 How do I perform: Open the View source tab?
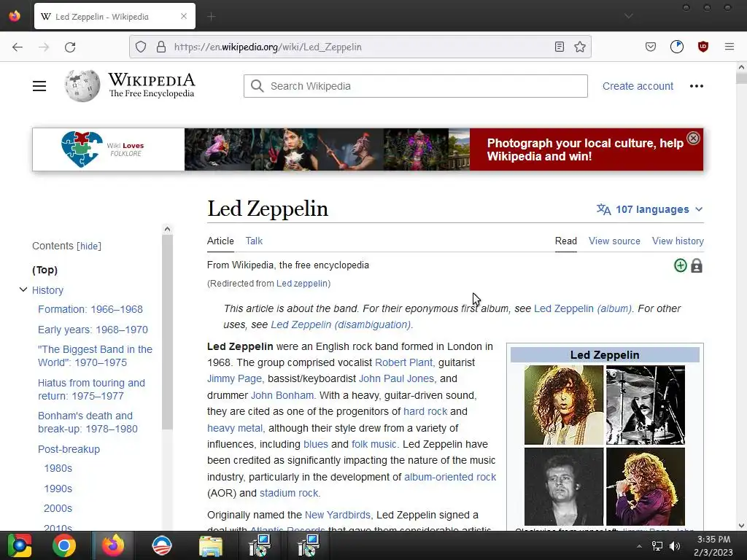(614, 241)
